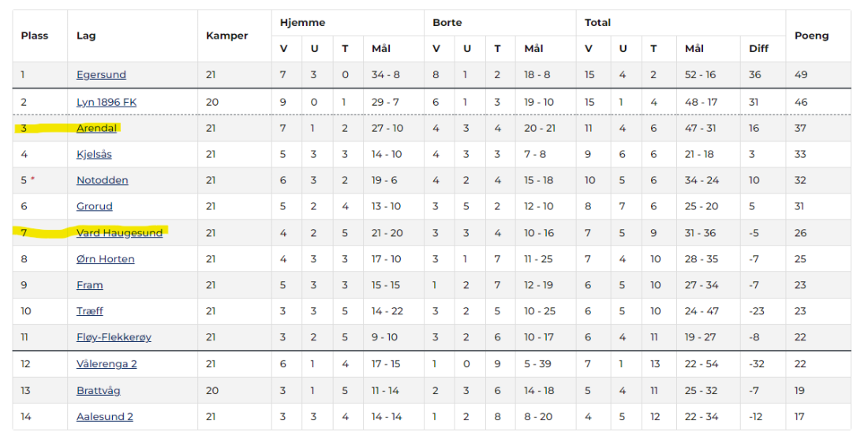Click the Lag column header
Screen dimensions: 868x436
click(86, 36)
